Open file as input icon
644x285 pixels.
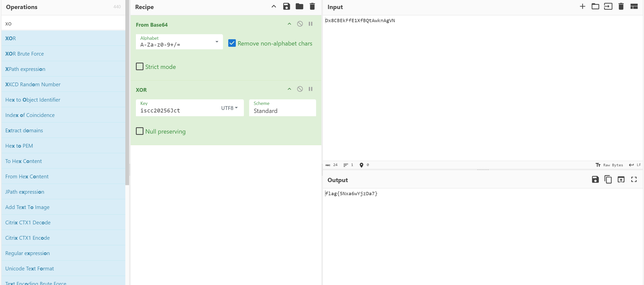[x=608, y=7]
